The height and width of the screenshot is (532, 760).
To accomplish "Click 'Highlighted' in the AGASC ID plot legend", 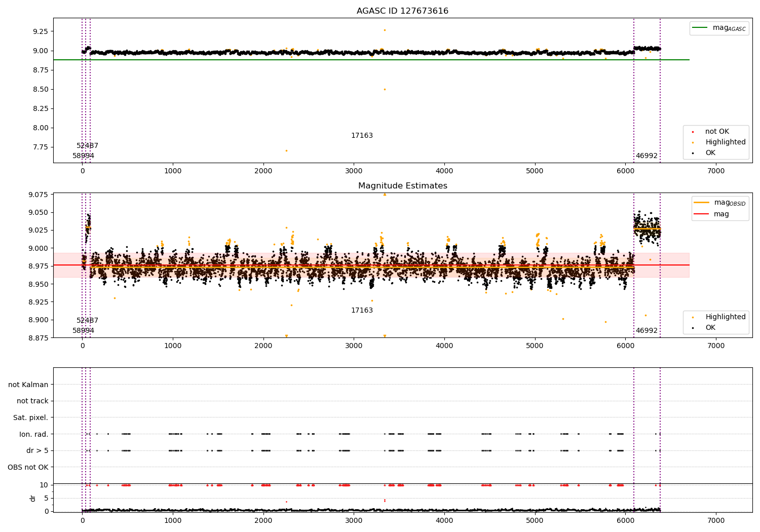I will point(719,142).
